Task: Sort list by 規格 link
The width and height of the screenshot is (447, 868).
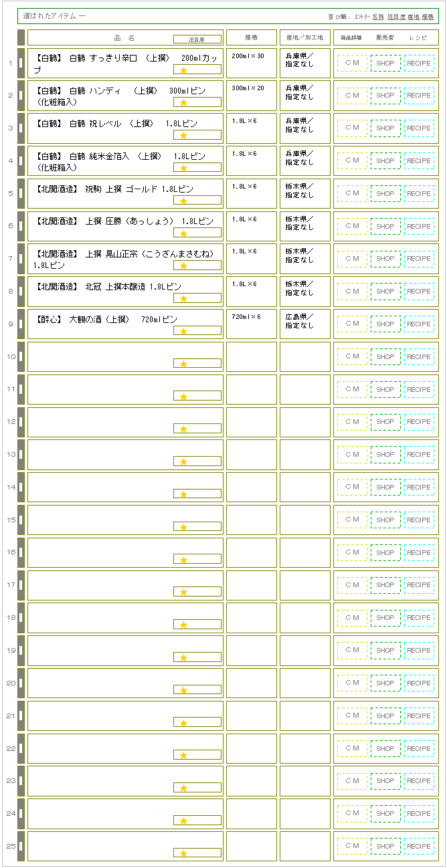Action: (x=428, y=16)
